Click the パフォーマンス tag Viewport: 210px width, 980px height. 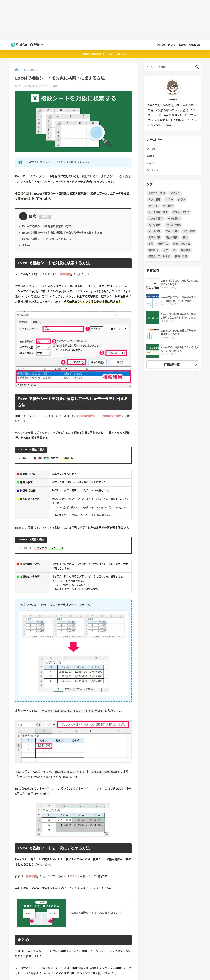tap(181, 212)
